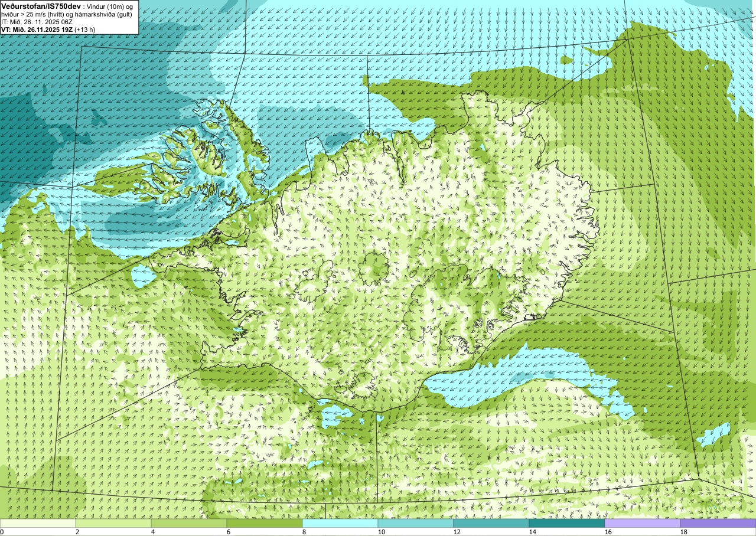Click the legend scale value '10'
This screenshot has height=536, width=756.
click(382, 532)
